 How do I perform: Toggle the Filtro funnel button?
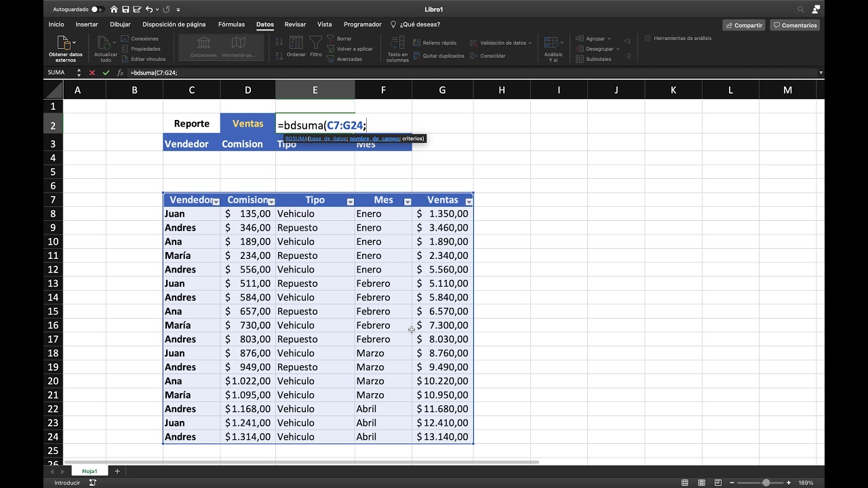coord(316,47)
